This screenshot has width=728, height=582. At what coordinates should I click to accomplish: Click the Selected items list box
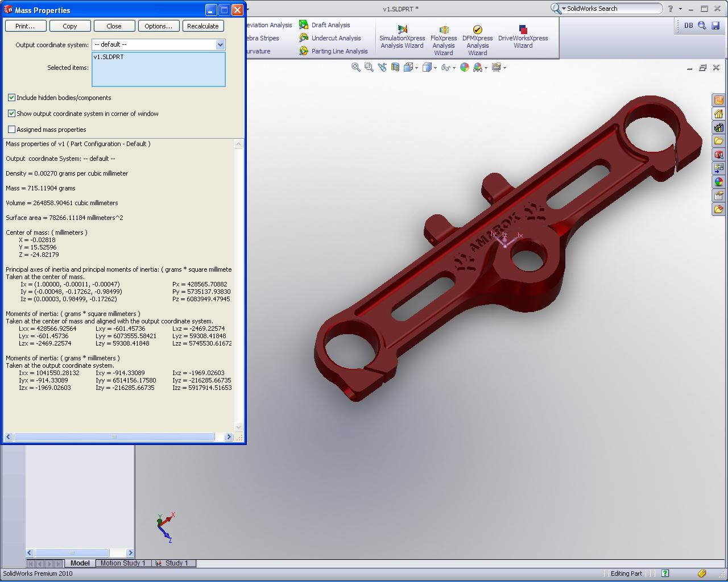[159, 69]
